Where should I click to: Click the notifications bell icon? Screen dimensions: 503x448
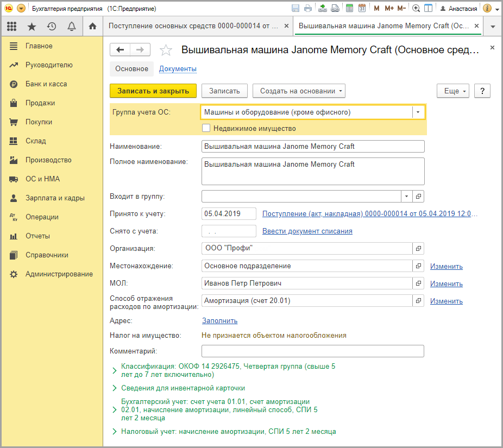click(72, 26)
